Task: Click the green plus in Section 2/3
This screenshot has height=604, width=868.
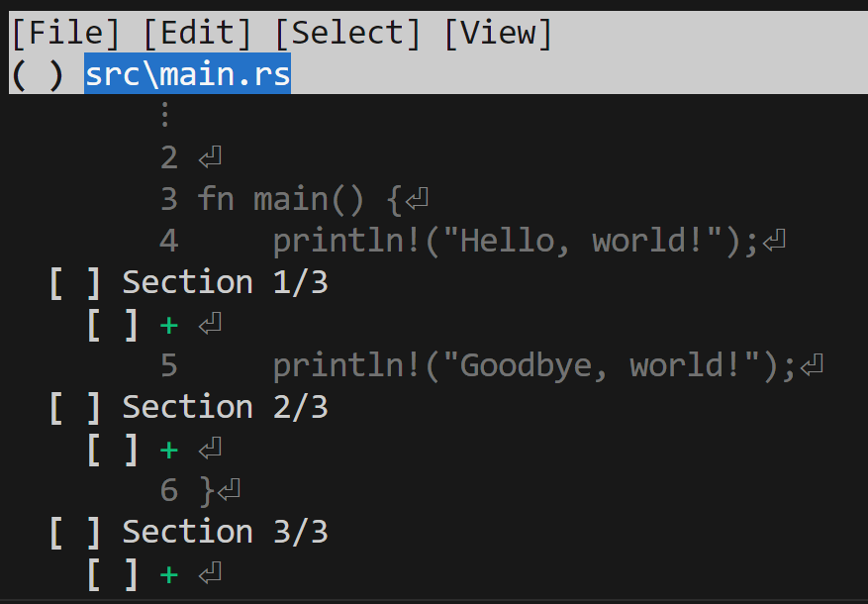Action: pos(169,451)
